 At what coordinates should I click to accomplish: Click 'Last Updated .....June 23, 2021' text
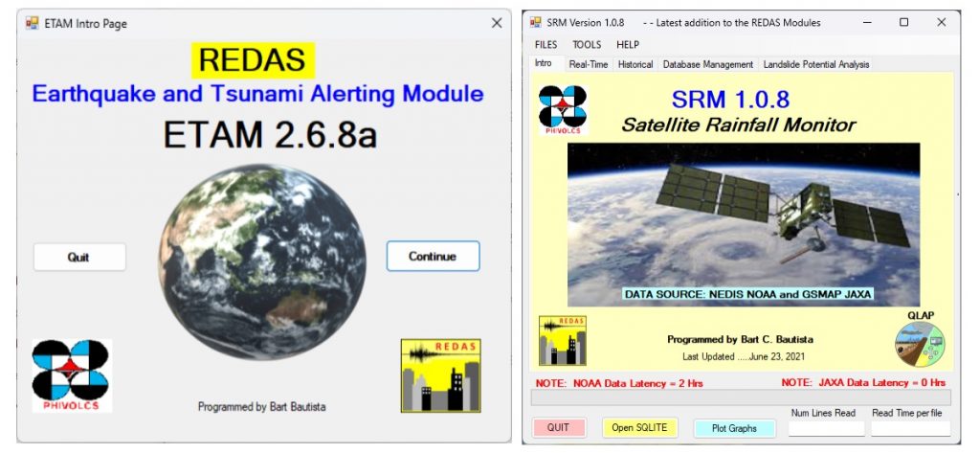744,356
